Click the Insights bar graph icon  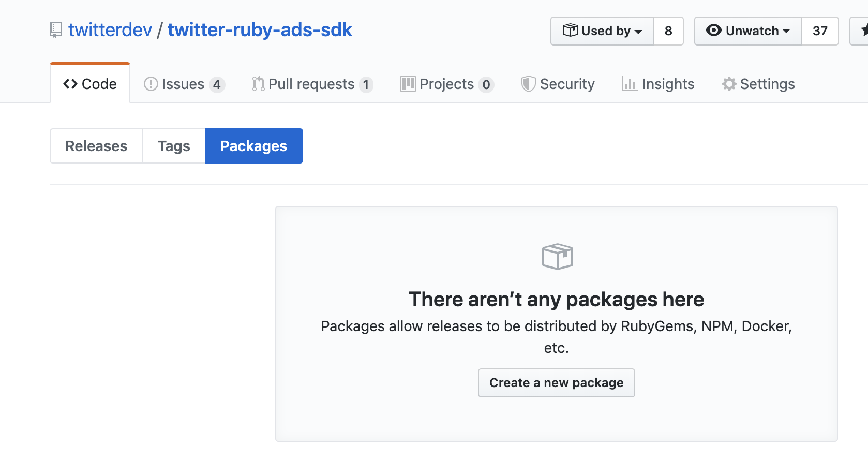[x=630, y=84]
